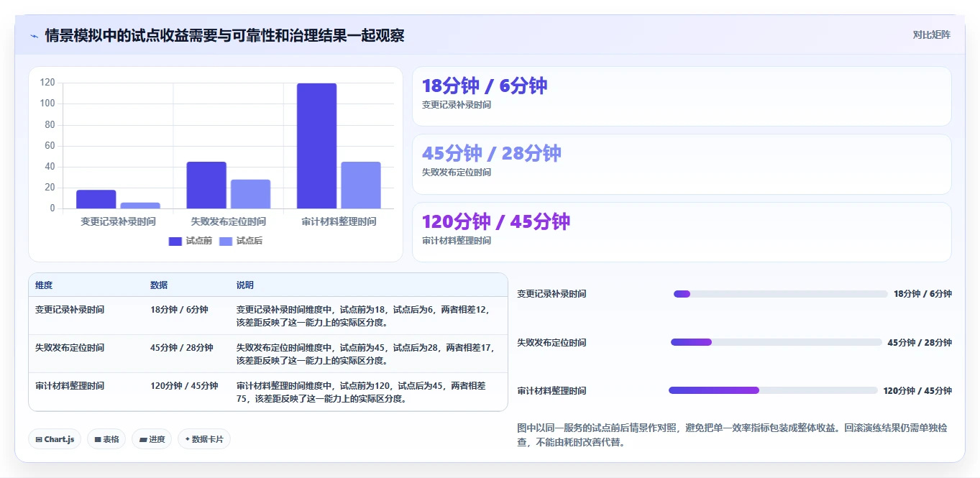The image size is (980, 478).
Task: Click progress value 120分钟 / 45分钟
Action: pos(917,390)
